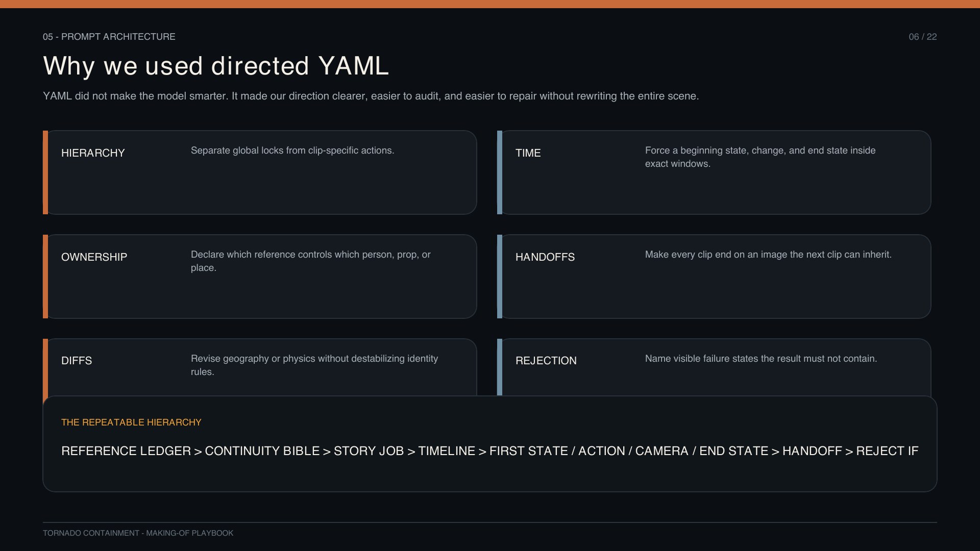Select the TIME card label

click(528, 153)
